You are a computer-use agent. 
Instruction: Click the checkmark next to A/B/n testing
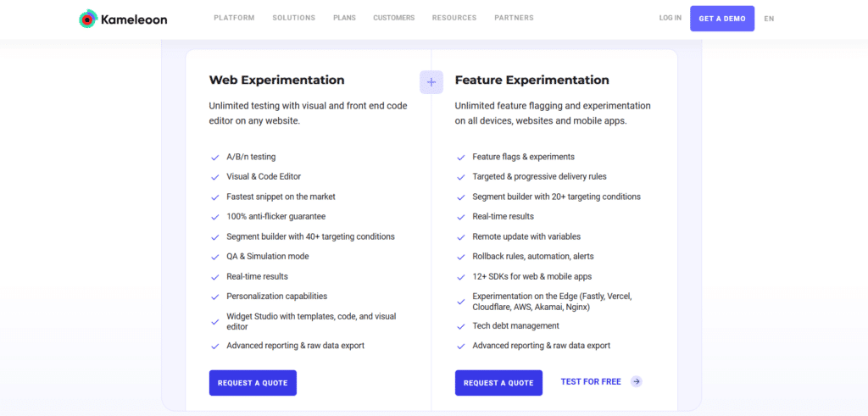tap(214, 157)
